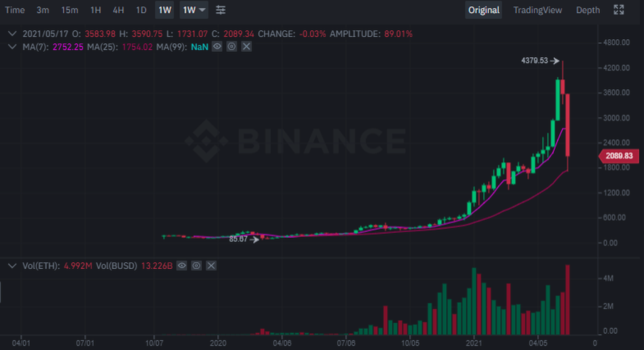The width and height of the screenshot is (644, 350).
Task: Collapse the volume indicator row
Action: pos(13,266)
